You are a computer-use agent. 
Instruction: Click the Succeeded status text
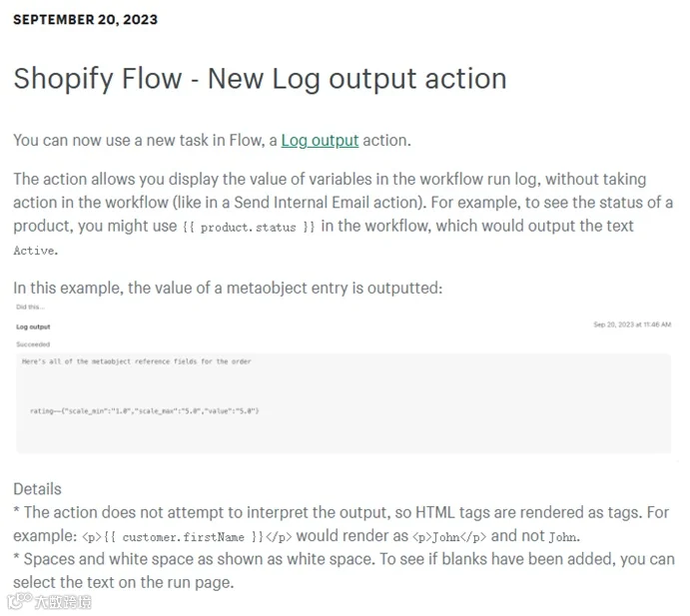pyautogui.click(x=33, y=344)
